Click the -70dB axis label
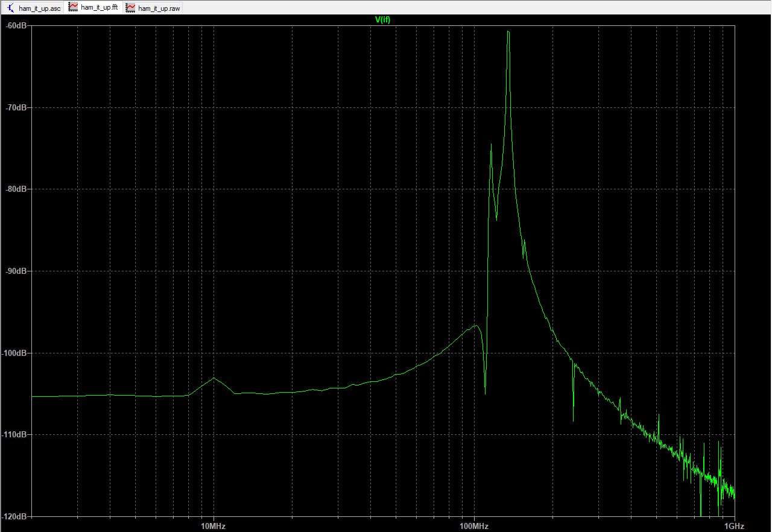This screenshot has height=532, width=772. click(x=16, y=107)
